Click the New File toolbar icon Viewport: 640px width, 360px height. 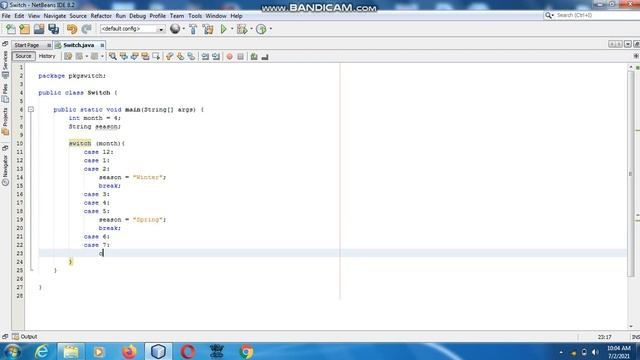11,29
